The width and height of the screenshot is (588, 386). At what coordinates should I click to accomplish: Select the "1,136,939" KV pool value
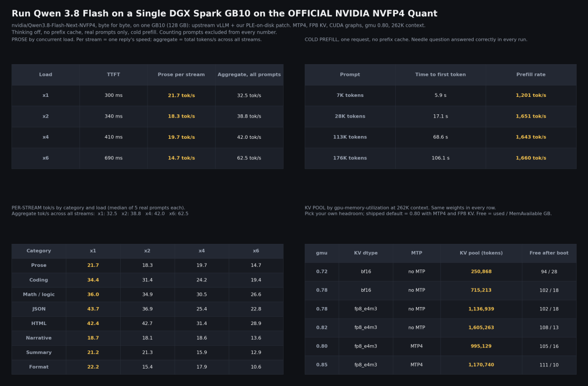[481, 309]
